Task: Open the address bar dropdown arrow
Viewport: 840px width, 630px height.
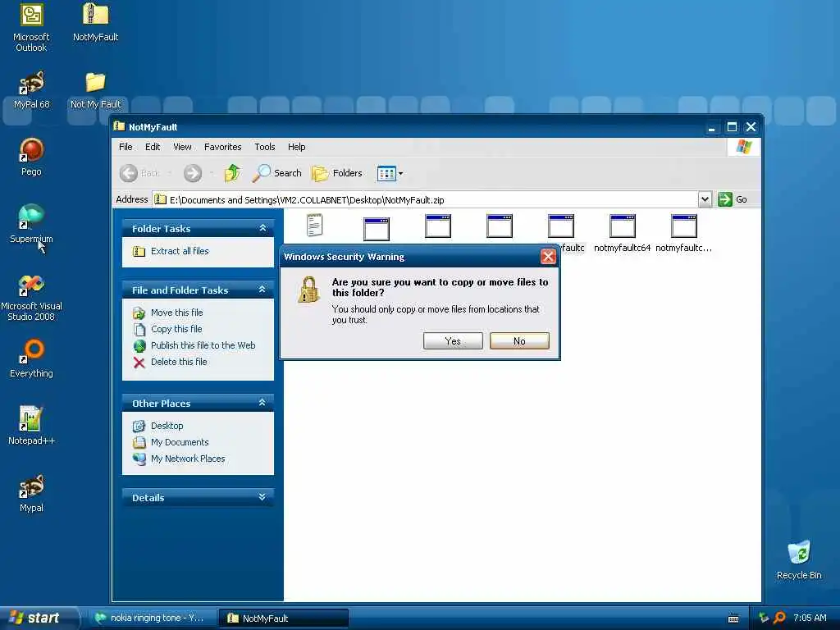Action: pos(705,200)
